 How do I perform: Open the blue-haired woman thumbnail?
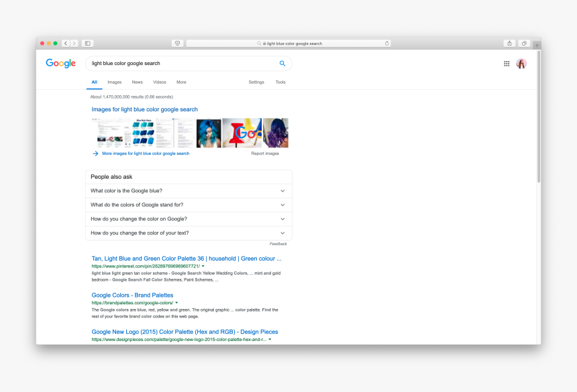coord(209,133)
